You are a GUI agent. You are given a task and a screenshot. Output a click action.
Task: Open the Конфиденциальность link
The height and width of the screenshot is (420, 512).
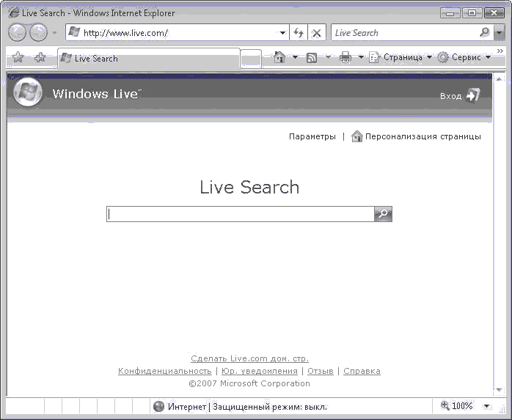pyautogui.click(x=165, y=371)
